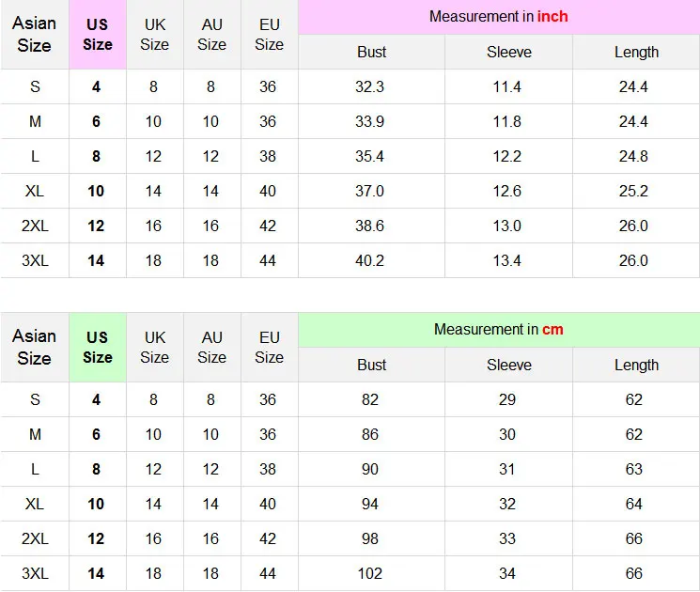Click the green US Size header cell

[98, 347]
